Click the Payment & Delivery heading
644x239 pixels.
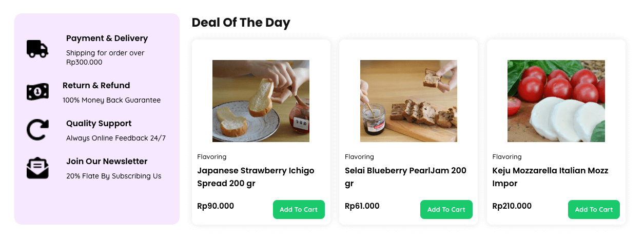(107, 38)
